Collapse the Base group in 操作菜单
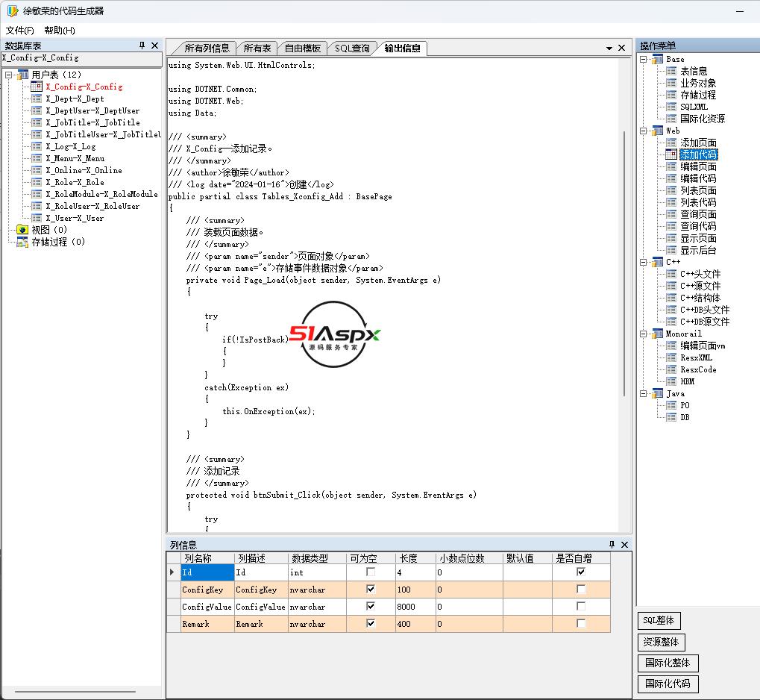The width and height of the screenshot is (760, 700). (x=643, y=59)
